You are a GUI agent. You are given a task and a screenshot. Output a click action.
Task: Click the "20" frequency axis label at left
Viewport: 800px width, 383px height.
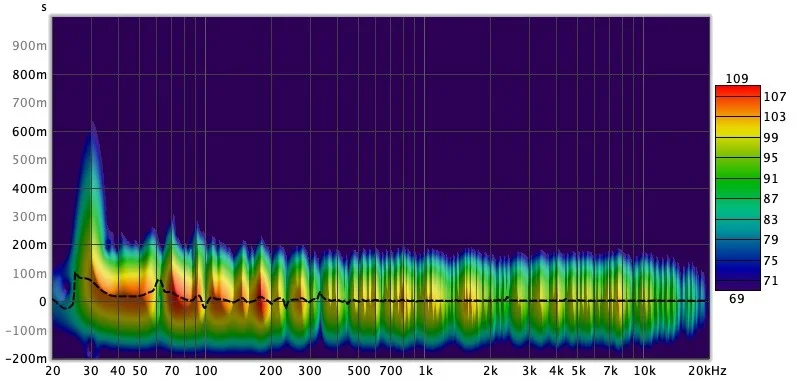click(x=53, y=371)
